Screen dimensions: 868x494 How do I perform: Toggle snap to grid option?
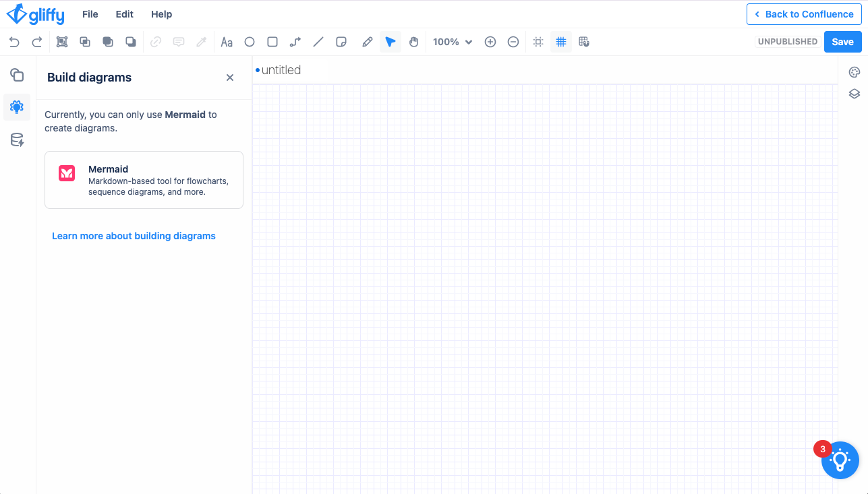click(x=584, y=42)
